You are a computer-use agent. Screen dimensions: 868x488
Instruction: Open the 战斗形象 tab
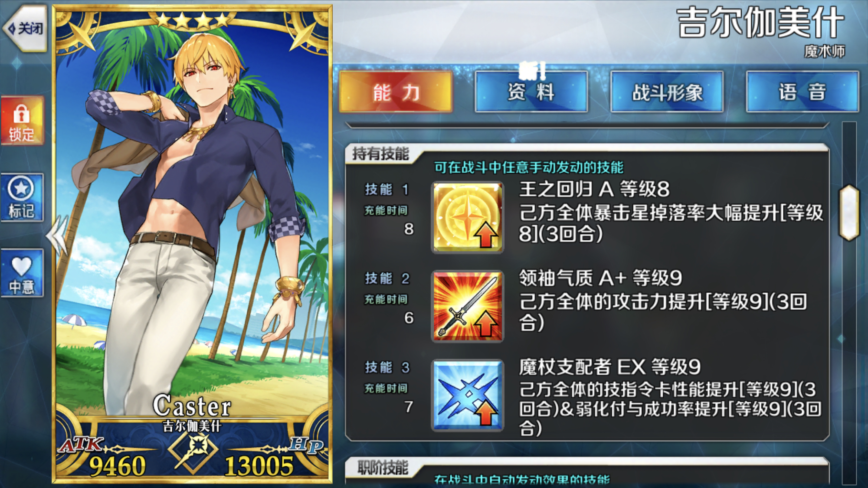(x=667, y=92)
